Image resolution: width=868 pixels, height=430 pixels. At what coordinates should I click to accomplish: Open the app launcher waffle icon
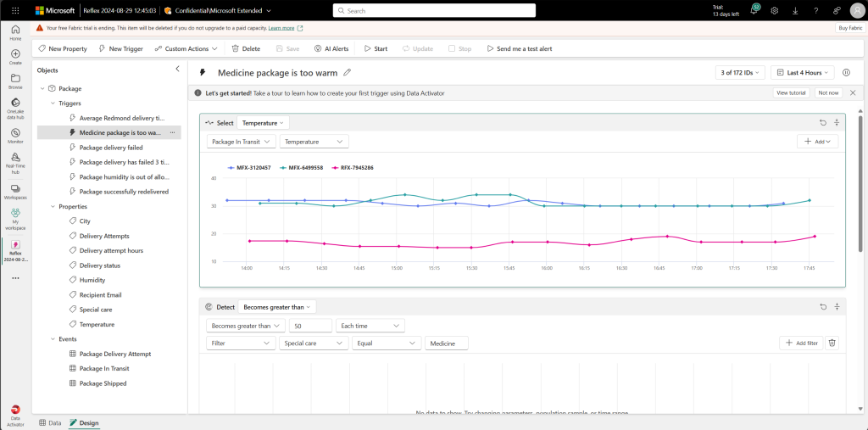(x=15, y=10)
